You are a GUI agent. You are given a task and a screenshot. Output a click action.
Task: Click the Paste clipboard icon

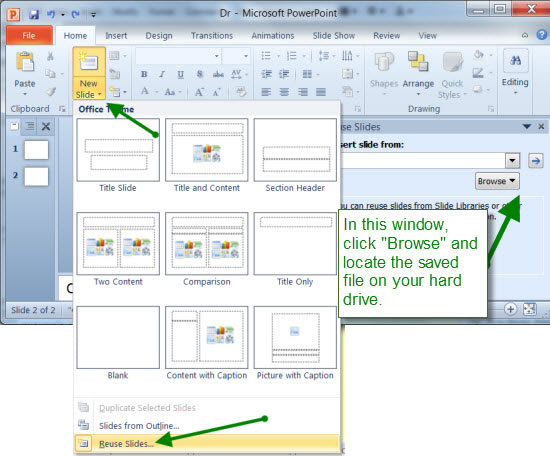pyautogui.click(x=25, y=62)
